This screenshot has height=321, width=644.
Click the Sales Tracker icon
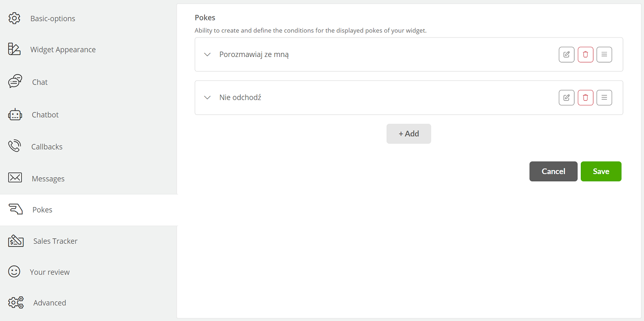[x=16, y=241]
